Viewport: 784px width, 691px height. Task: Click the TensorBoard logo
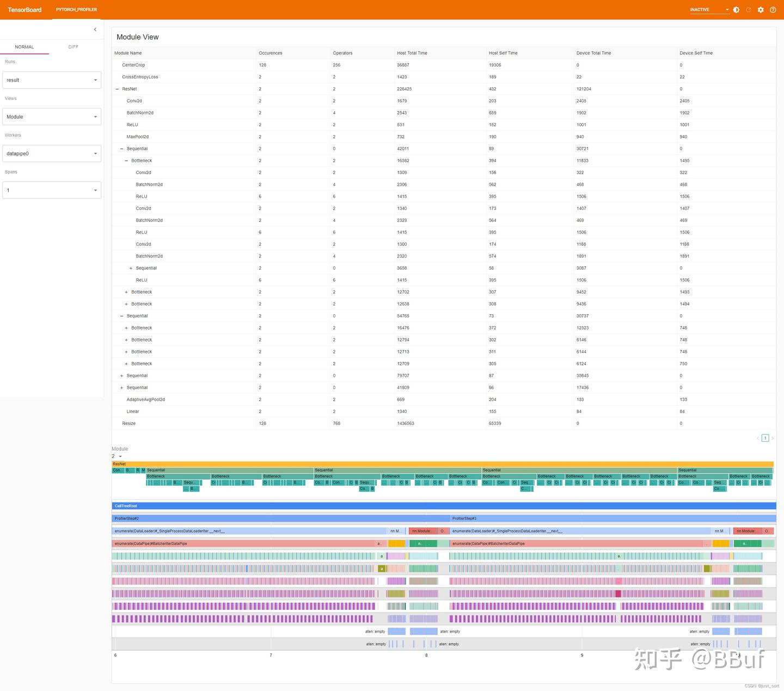pos(24,9)
